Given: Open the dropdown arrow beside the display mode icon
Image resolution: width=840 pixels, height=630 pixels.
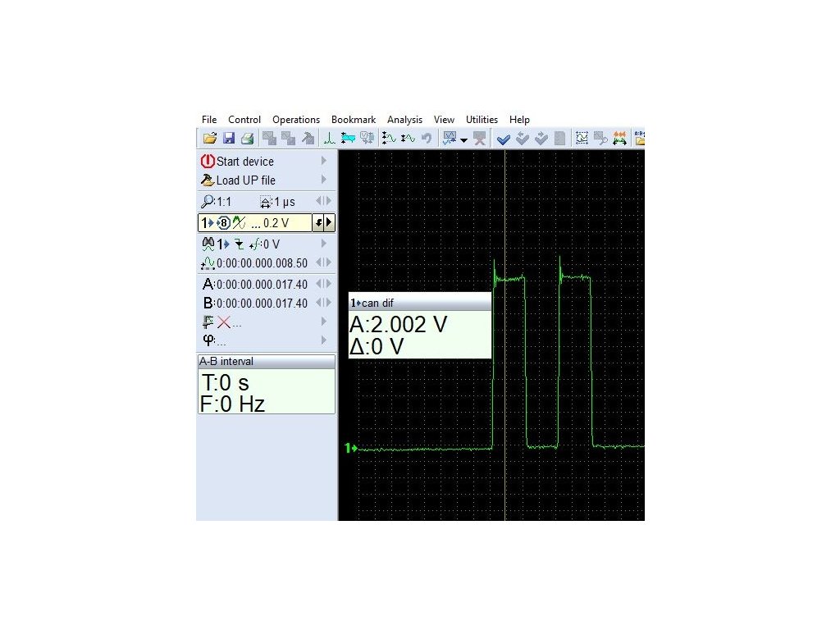Looking at the screenshot, I should click(x=464, y=139).
